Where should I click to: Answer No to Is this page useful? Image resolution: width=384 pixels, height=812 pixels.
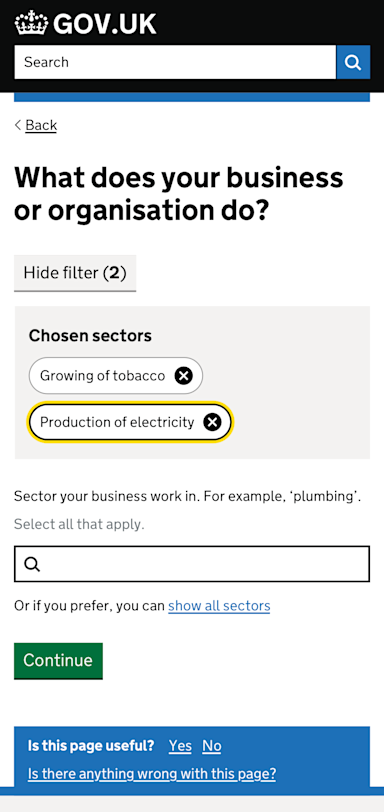click(212, 746)
